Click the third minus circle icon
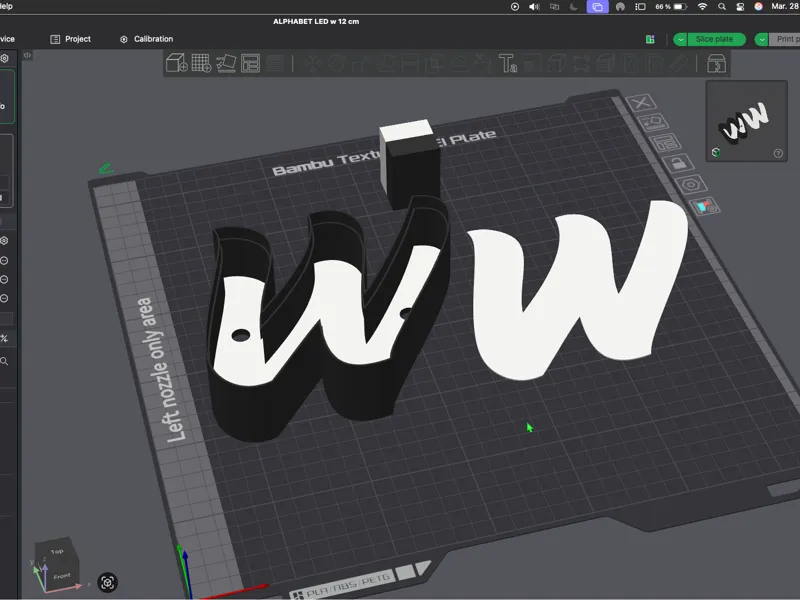Screen dimensions: 800x600 click(4, 298)
